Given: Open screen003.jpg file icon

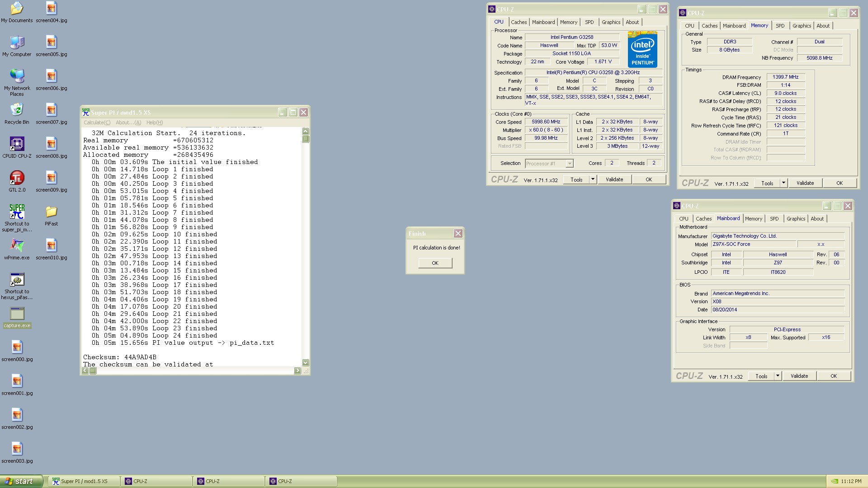Looking at the screenshot, I should click(17, 453).
